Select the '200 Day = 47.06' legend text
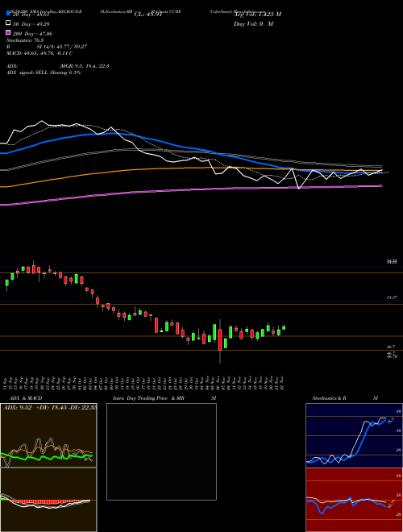This screenshot has height=532, width=403. pyautogui.click(x=32, y=33)
